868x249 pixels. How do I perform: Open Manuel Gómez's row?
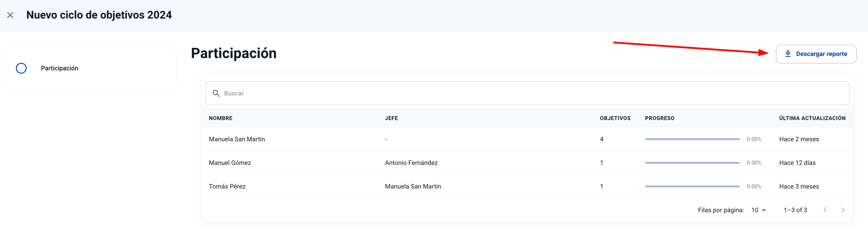tap(230, 163)
